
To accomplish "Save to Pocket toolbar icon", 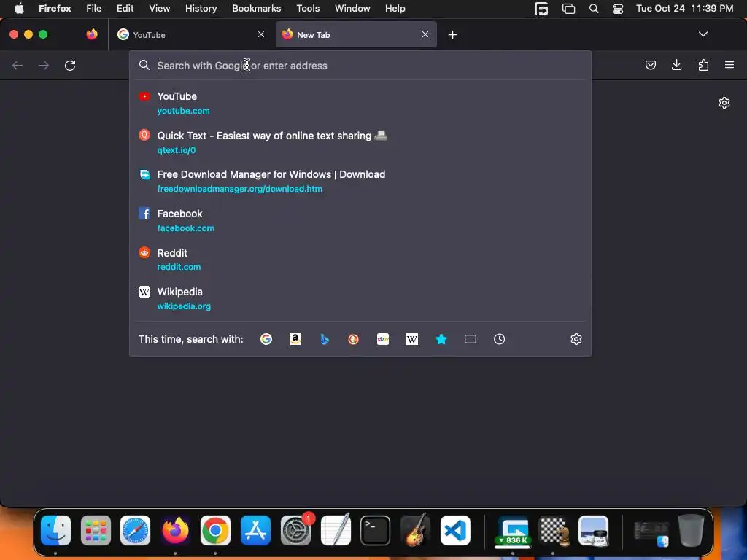I will (650, 65).
